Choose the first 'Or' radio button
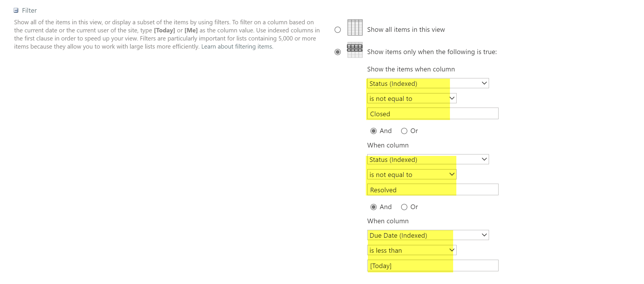This screenshot has height=284, width=644. [404, 131]
